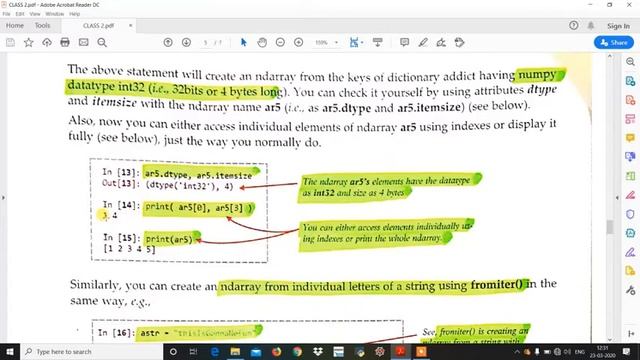Screen dimensions: 640x360
Task: Open the green Organize Pages tool
Action: point(630,176)
